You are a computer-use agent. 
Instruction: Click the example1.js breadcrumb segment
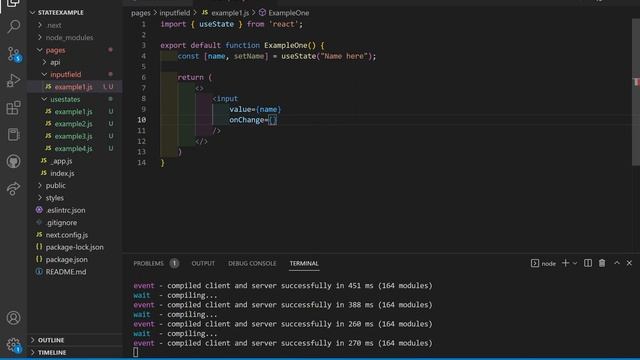(225, 13)
